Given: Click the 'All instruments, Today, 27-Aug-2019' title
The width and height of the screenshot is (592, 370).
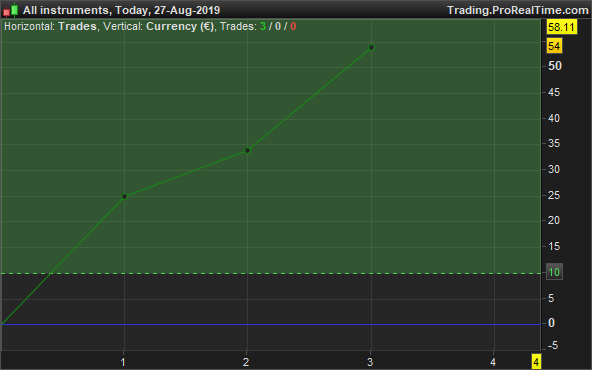Looking at the screenshot, I should point(121,10).
